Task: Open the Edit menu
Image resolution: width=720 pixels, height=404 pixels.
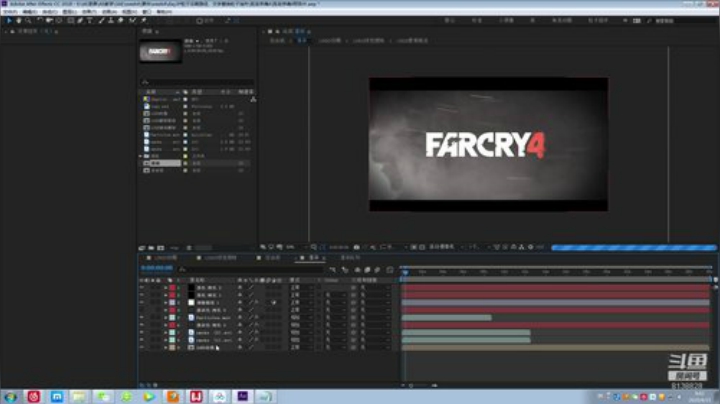Action: coord(30,11)
